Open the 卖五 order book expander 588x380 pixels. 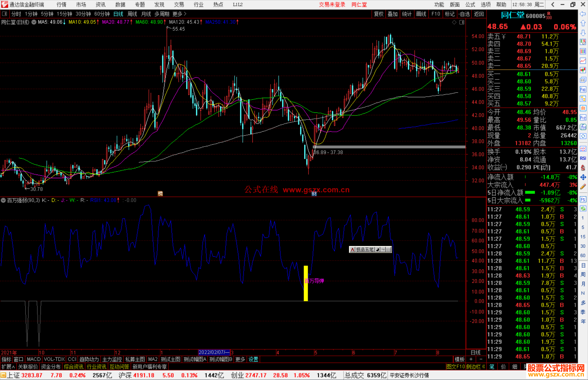(x=504, y=37)
